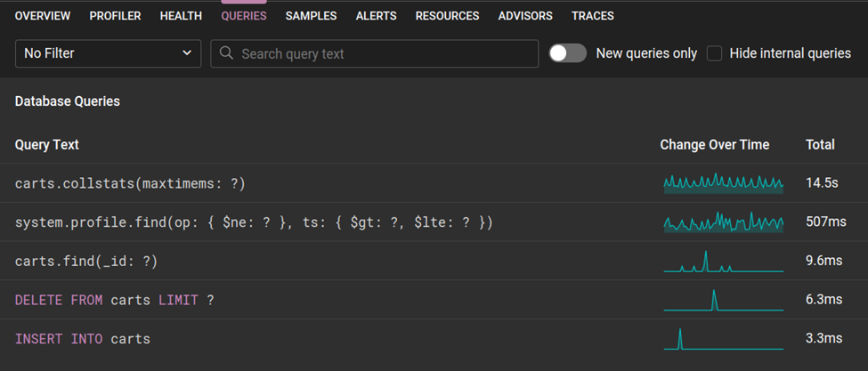Viewport: 868px width, 371px height.
Task: Click the INSERT INTO carts sparkline
Action: pos(723,339)
